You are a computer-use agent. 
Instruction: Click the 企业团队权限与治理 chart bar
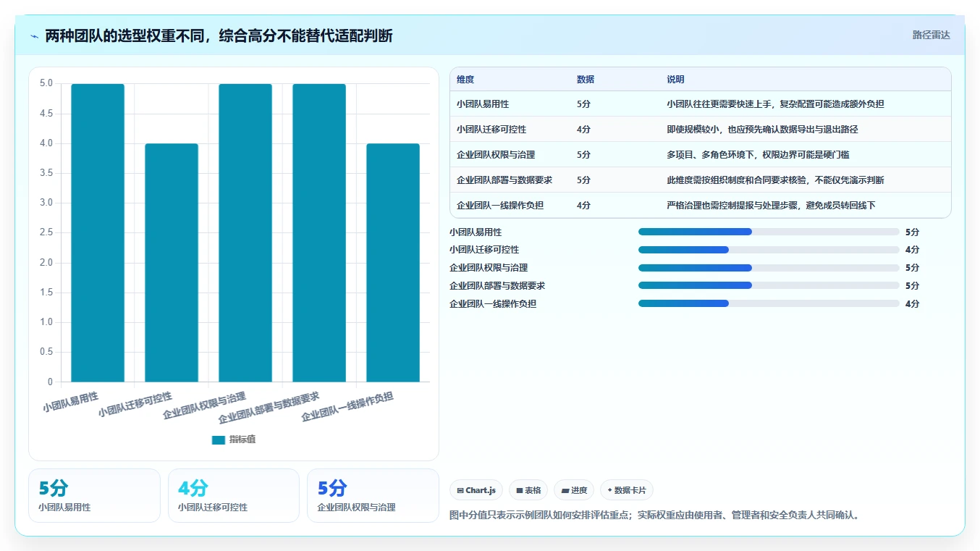pyautogui.click(x=245, y=232)
